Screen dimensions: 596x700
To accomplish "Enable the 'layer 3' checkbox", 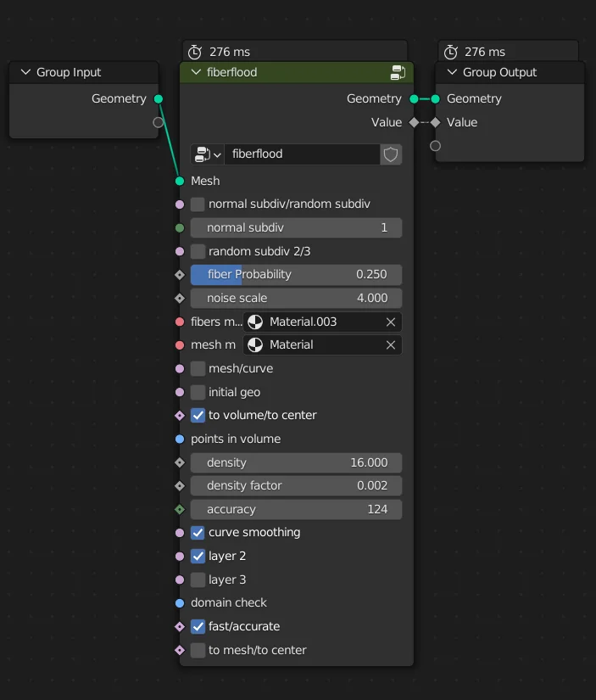I will pos(196,580).
